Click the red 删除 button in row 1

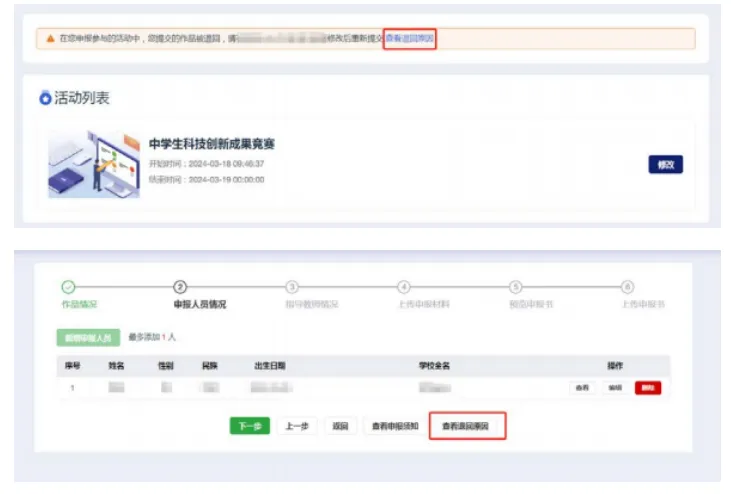[x=648, y=388]
